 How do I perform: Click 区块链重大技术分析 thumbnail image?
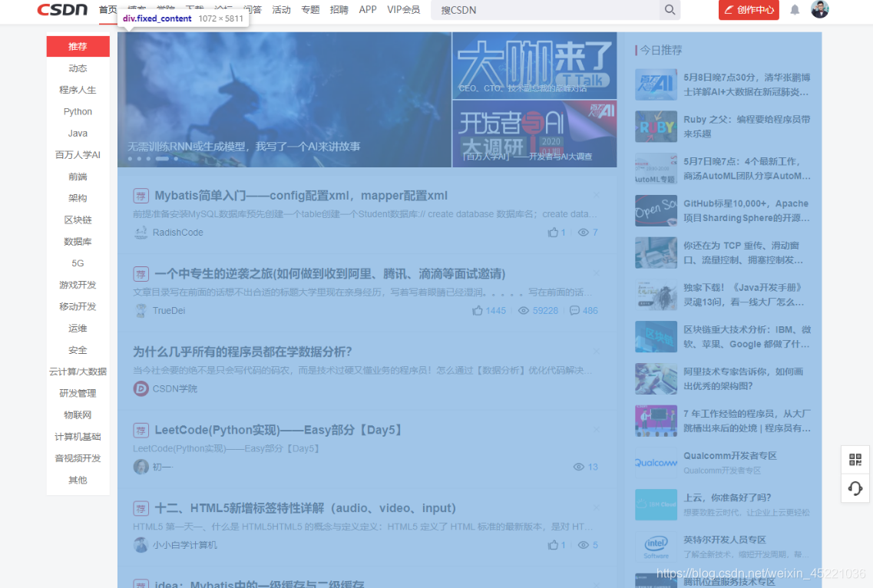(656, 336)
